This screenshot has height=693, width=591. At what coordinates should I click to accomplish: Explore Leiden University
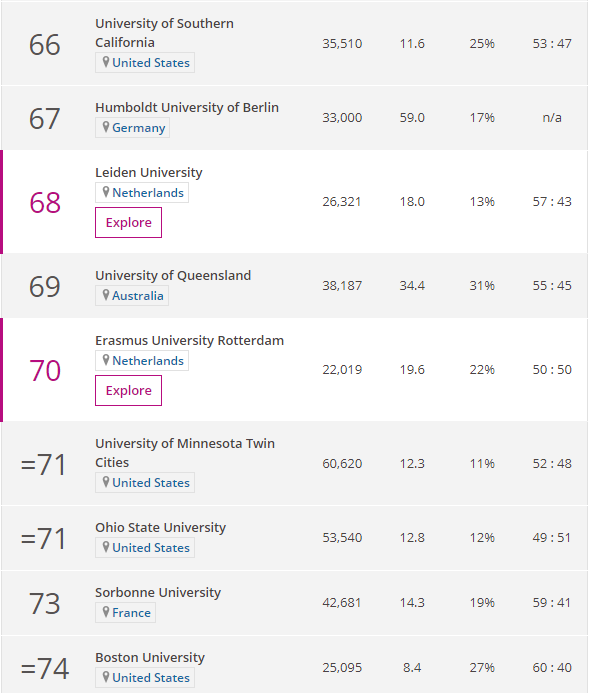coord(129,222)
